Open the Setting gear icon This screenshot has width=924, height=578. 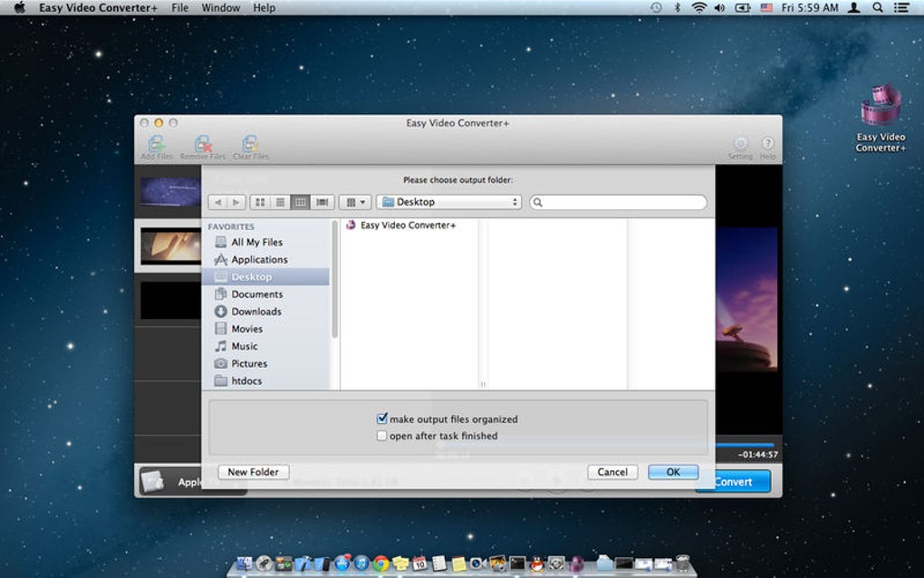[740, 144]
